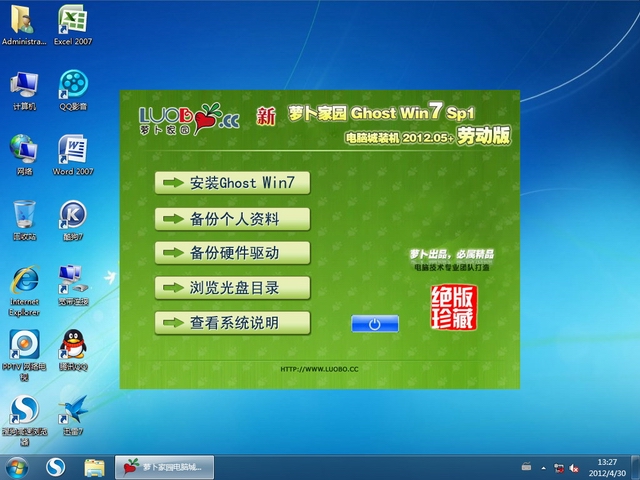Select the 网络 desktop icon

click(x=24, y=155)
